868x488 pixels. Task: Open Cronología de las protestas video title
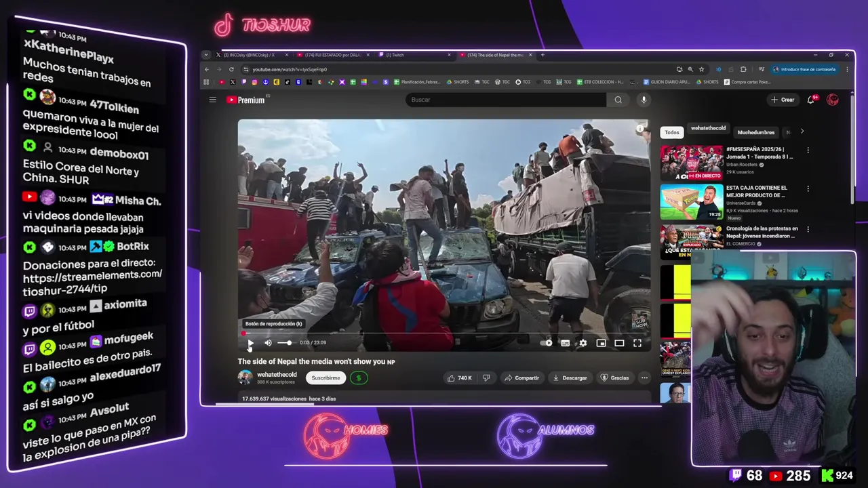762,232
